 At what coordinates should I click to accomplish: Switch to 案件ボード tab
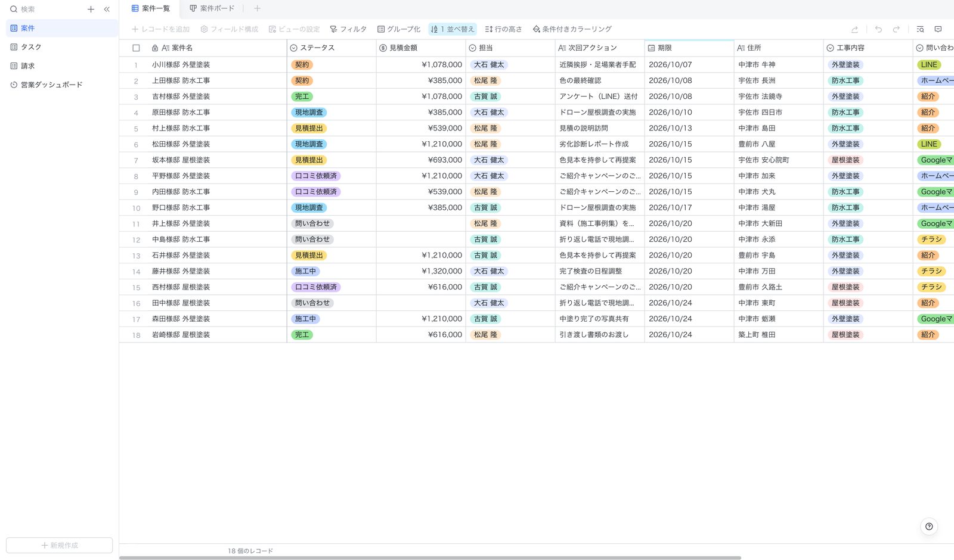point(212,8)
